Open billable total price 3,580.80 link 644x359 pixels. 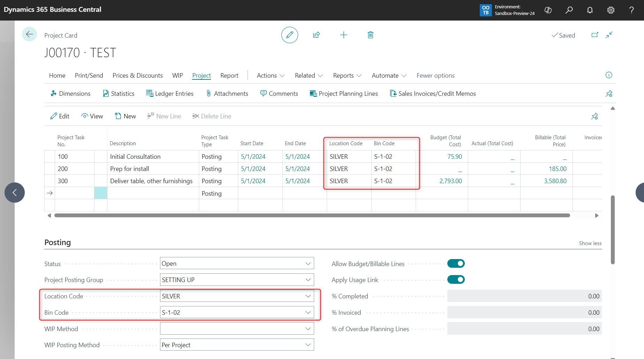(x=555, y=181)
